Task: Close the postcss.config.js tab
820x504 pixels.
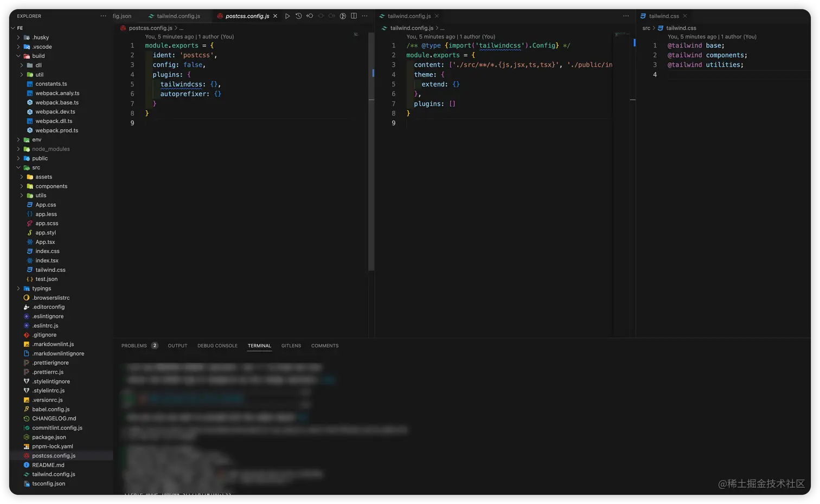Action: (x=275, y=16)
